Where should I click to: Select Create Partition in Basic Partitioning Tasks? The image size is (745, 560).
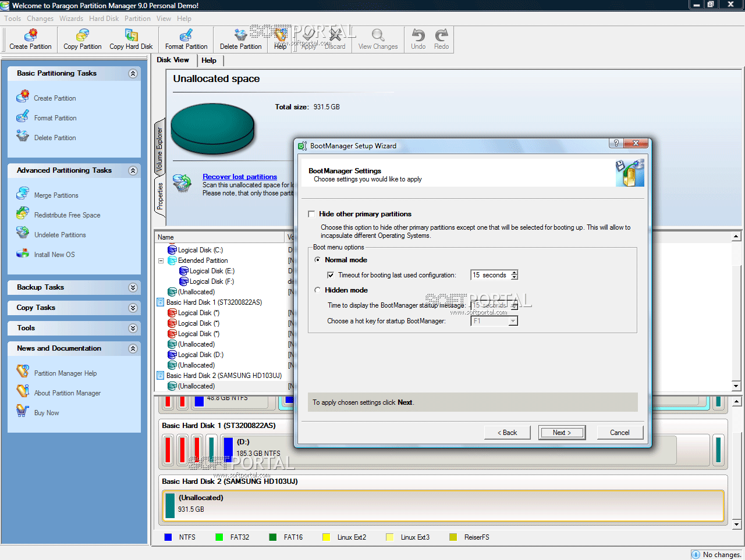pyautogui.click(x=55, y=98)
